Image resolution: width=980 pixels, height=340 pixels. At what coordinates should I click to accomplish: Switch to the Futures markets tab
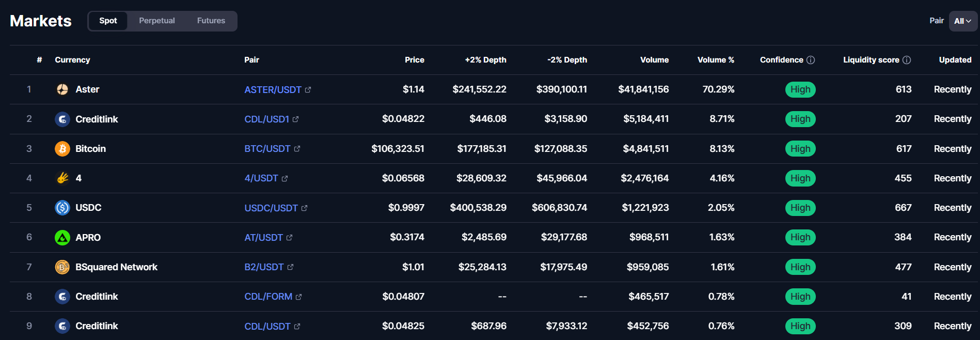coord(211,21)
